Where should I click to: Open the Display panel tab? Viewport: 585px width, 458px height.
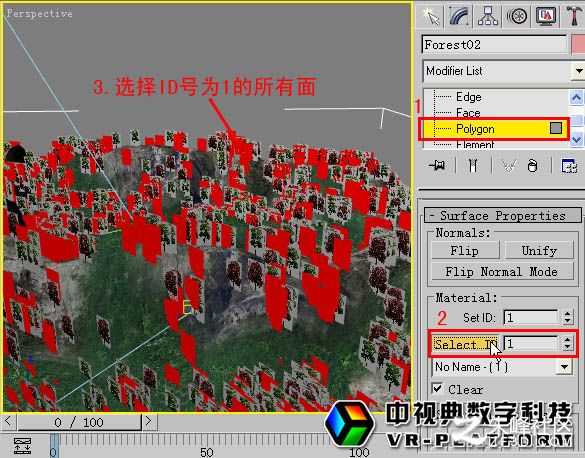point(545,16)
